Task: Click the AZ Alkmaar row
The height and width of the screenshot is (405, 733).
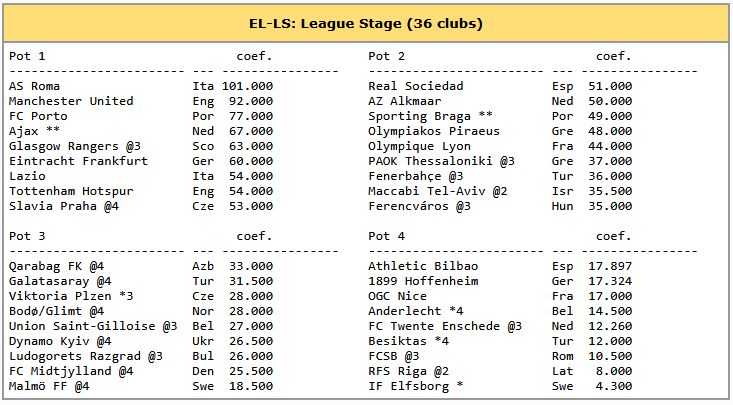Action: pyautogui.click(x=405, y=101)
